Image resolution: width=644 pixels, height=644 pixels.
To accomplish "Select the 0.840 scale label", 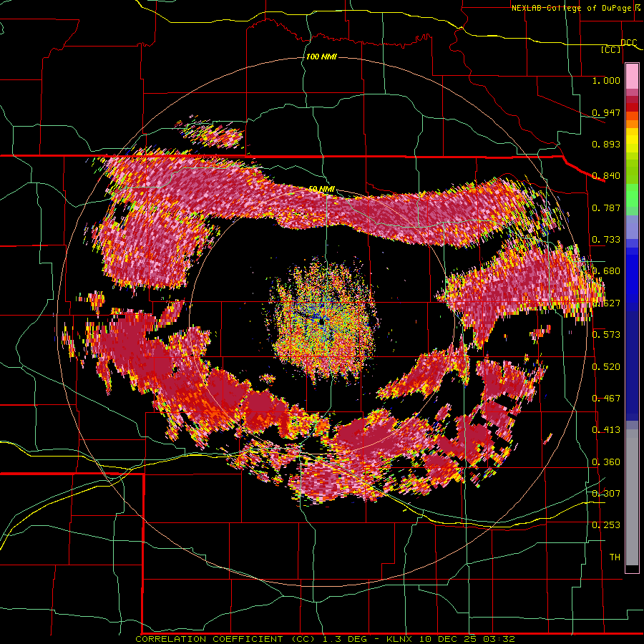I will click(606, 176).
